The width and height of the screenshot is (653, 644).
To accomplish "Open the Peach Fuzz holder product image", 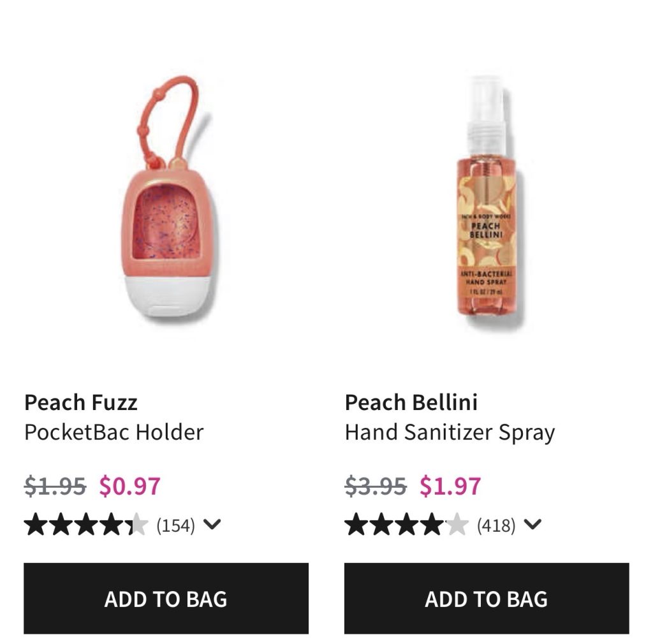I will click(167, 204).
